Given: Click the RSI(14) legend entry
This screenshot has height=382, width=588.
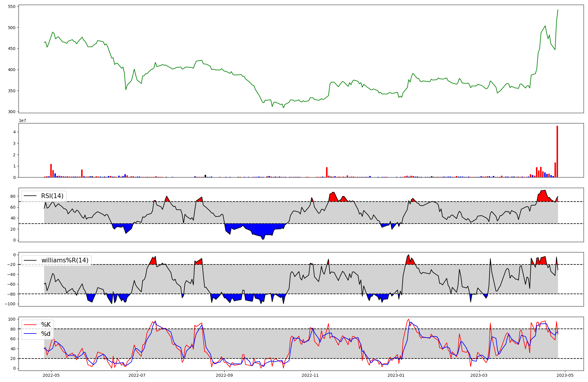Looking at the screenshot, I should (52, 196).
